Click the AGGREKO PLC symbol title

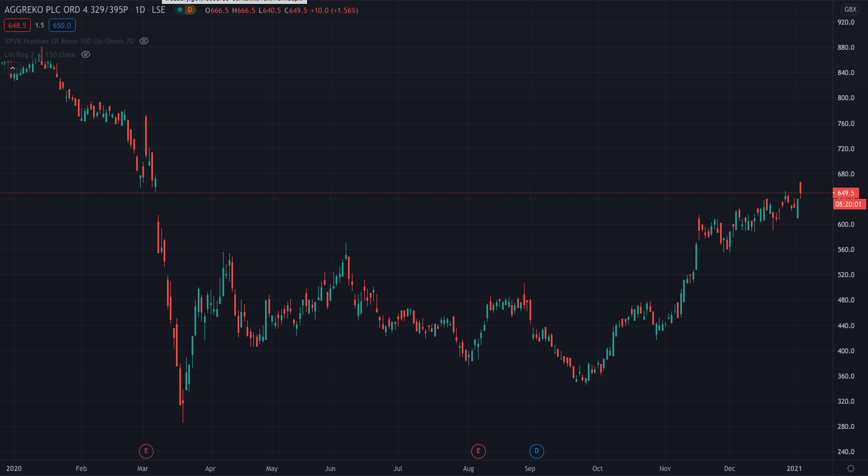[x=66, y=10]
